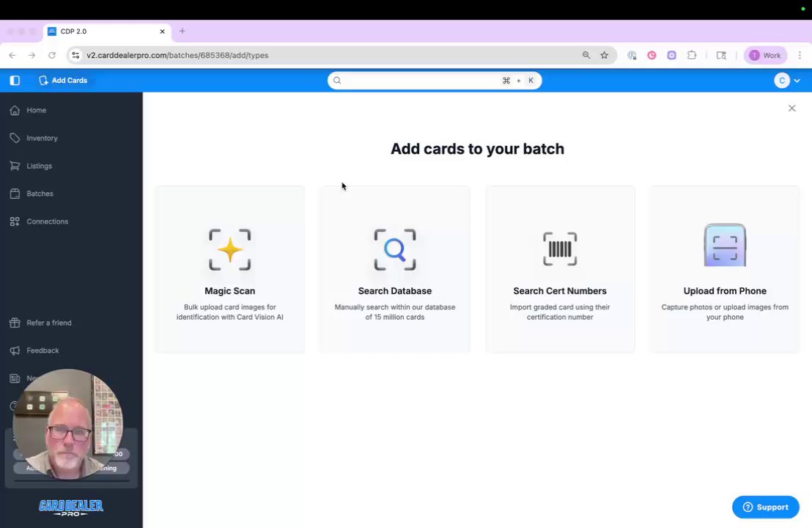The width and height of the screenshot is (812, 528).
Task: Click the Feedback megaphone icon
Action: [x=15, y=351]
